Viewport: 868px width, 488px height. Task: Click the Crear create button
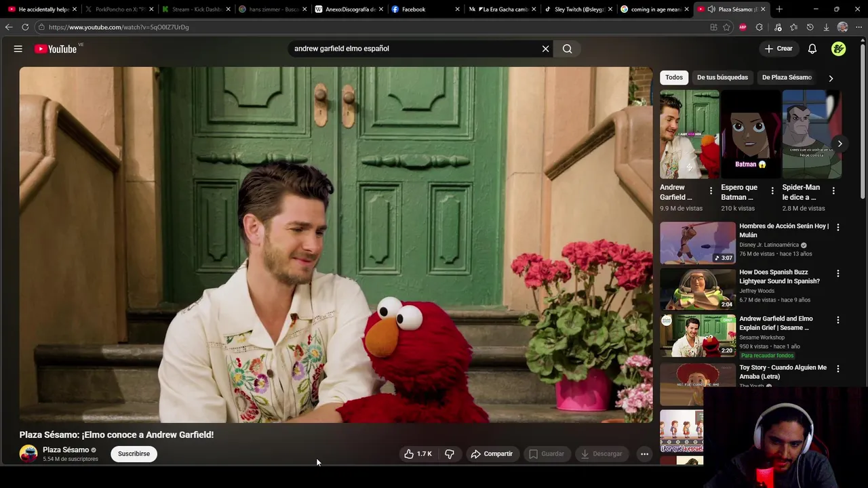pyautogui.click(x=778, y=49)
